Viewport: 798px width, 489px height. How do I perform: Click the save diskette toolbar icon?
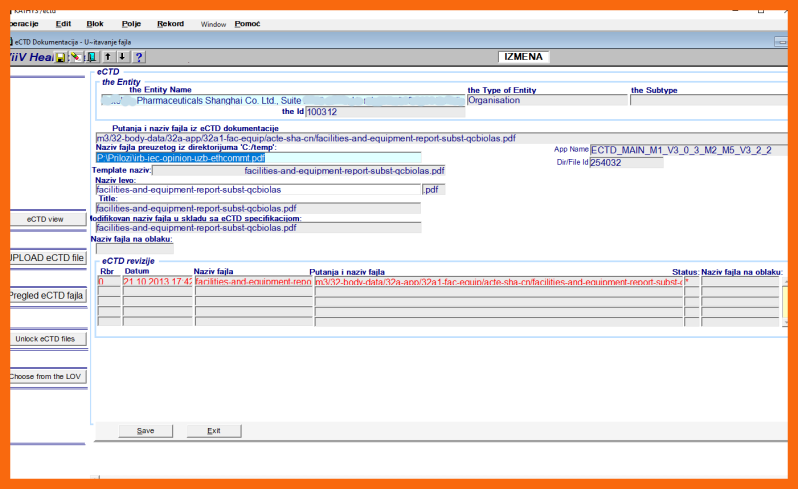tap(61, 58)
